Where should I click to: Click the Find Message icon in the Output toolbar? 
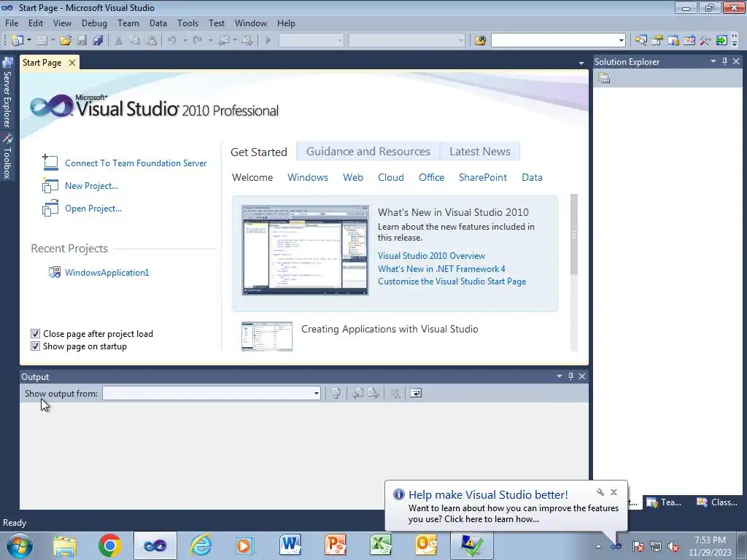click(336, 393)
